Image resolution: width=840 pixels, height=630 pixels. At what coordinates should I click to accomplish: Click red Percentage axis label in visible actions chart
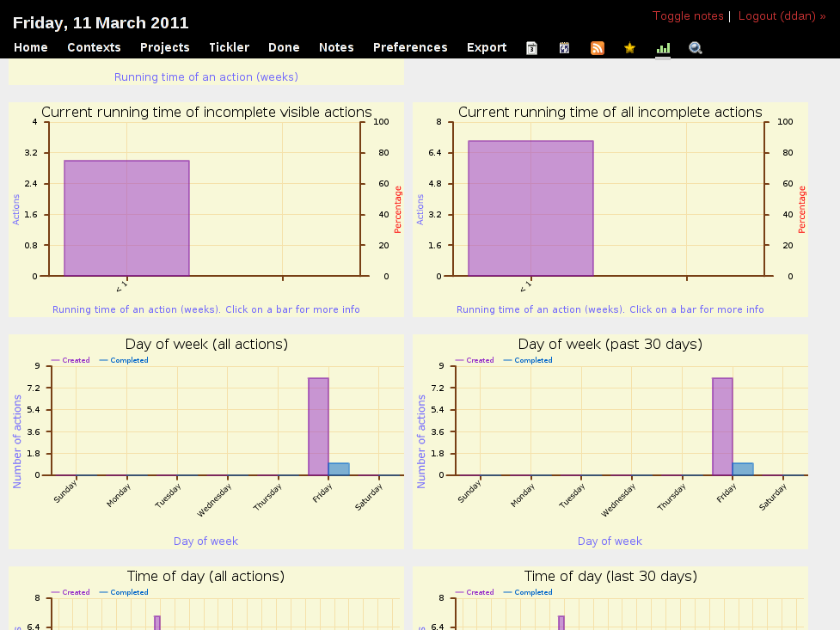(398, 210)
